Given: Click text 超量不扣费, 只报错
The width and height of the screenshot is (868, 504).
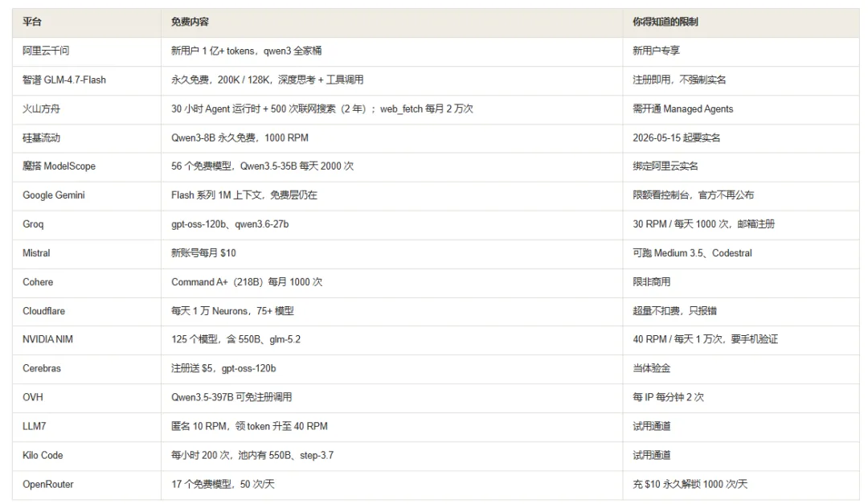Looking at the screenshot, I should (x=675, y=311).
